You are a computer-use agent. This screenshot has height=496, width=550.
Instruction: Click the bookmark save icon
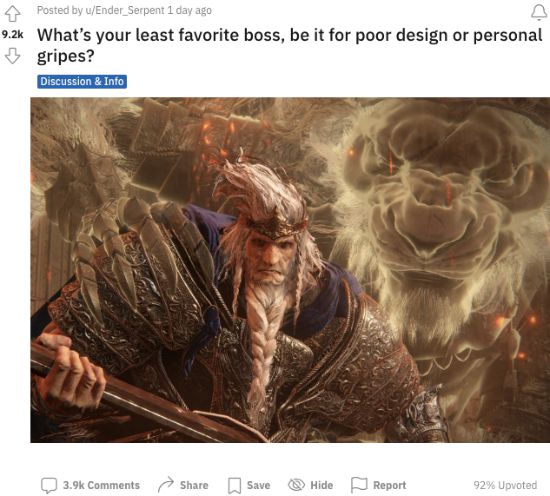pos(234,485)
